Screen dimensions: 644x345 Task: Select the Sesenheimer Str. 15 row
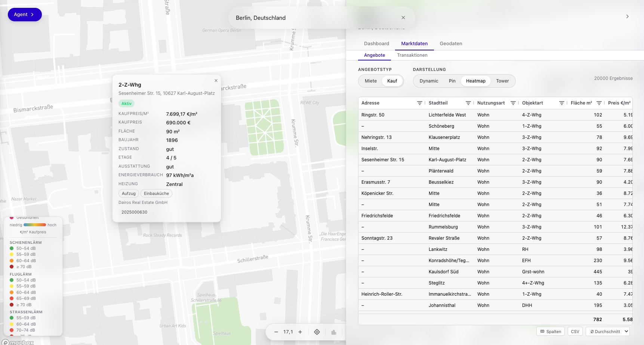[x=495, y=160]
